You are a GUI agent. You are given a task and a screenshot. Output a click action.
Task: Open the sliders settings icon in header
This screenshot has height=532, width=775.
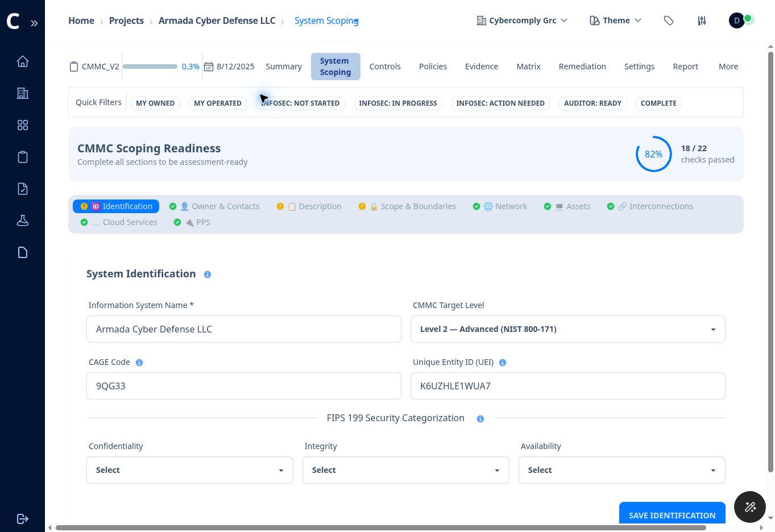pos(702,20)
